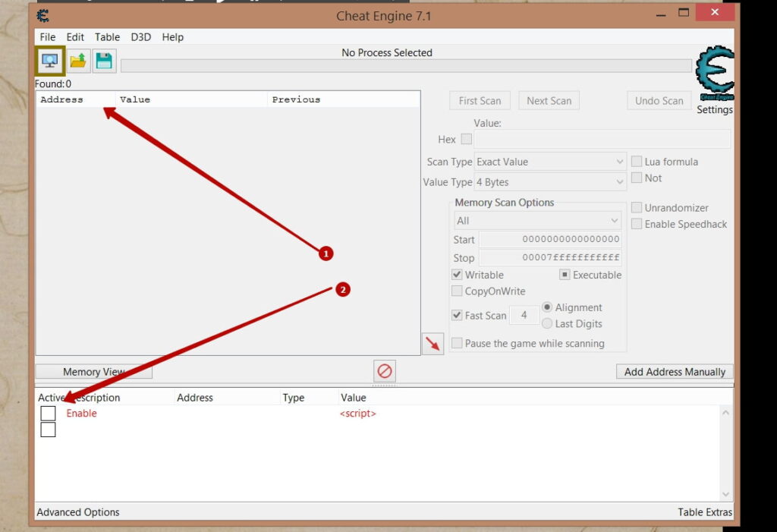Image resolution: width=777 pixels, height=532 pixels.
Task: Click the red arrow add-to-list icon
Action: pyautogui.click(x=433, y=343)
